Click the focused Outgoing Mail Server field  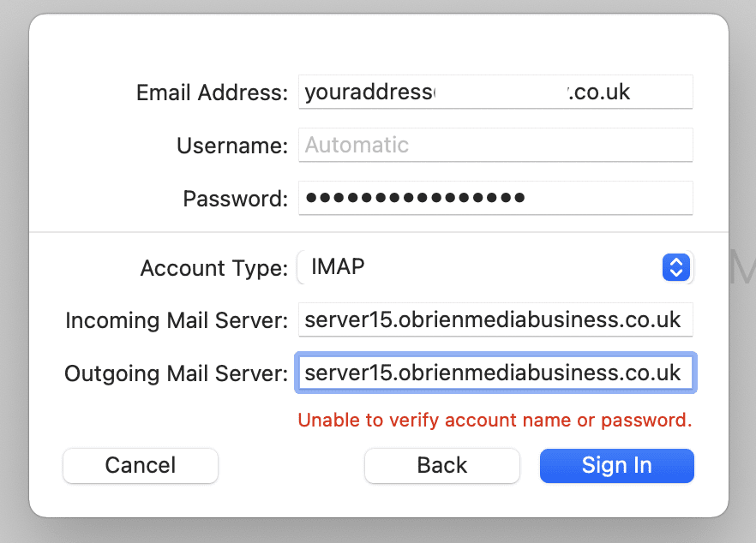(x=495, y=373)
